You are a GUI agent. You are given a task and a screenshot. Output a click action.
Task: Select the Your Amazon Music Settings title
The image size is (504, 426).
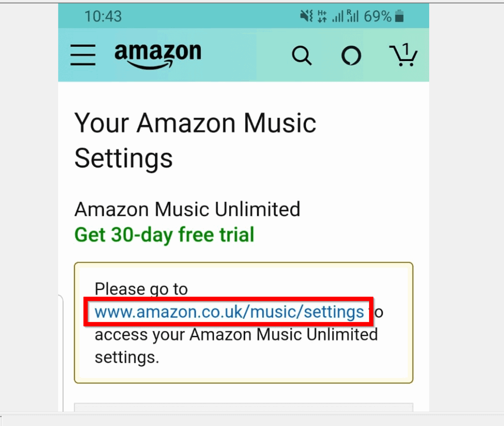[x=195, y=140]
